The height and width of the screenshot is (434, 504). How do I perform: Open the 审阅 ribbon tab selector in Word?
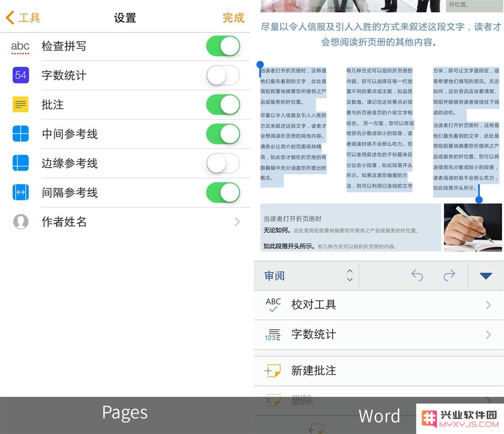pyautogui.click(x=307, y=276)
